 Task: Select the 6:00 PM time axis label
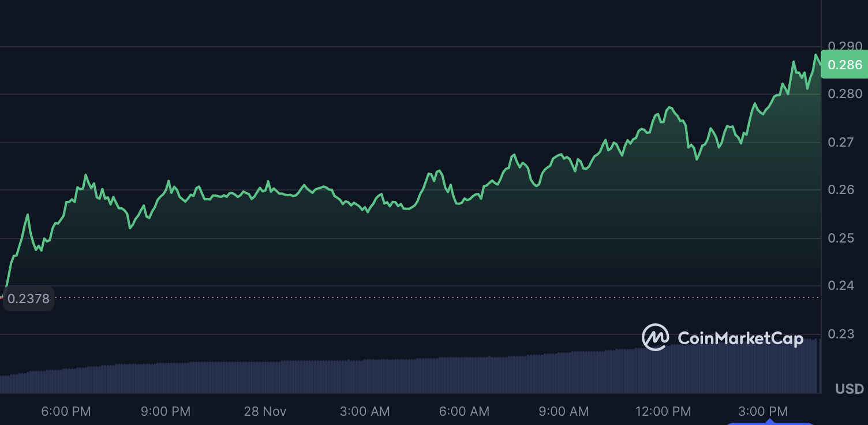click(x=66, y=412)
